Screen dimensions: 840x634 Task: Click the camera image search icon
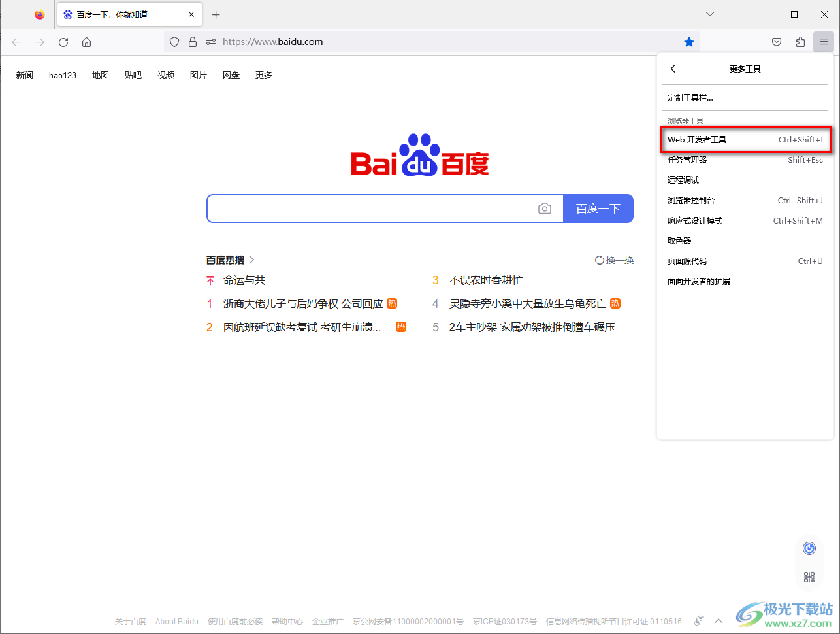click(545, 209)
